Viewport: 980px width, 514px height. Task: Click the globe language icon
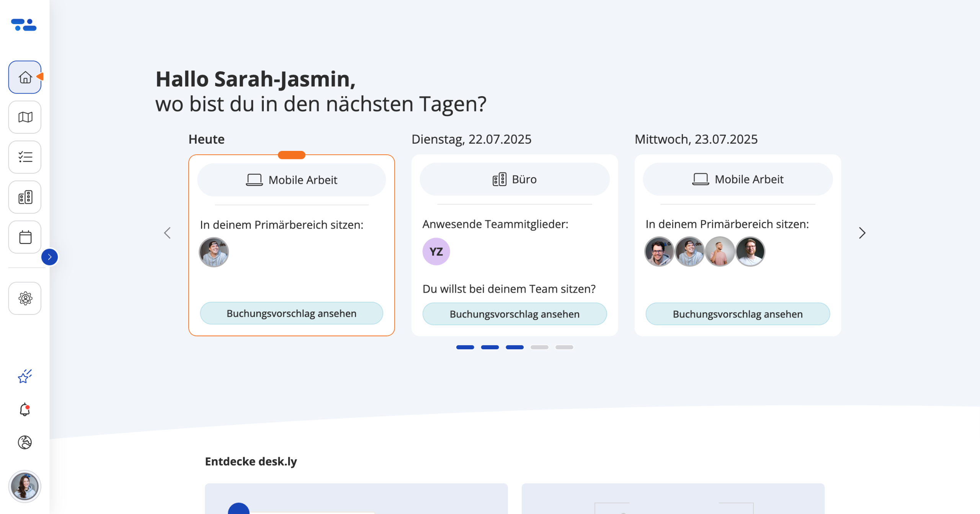point(25,442)
